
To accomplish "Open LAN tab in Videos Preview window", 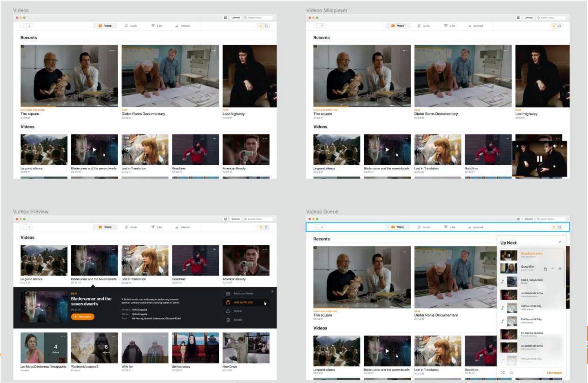I will coord(157,227).
